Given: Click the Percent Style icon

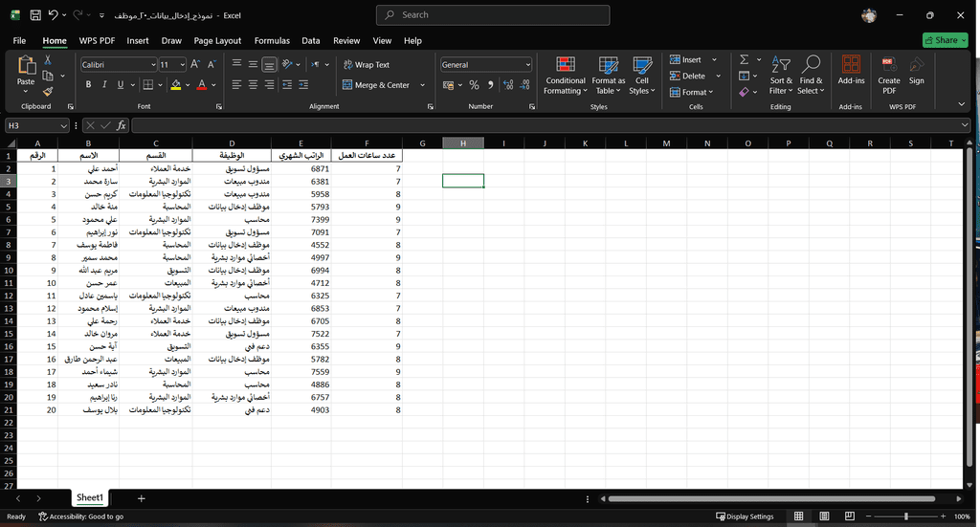Looking at the screenshot, I should pos(474,85).
